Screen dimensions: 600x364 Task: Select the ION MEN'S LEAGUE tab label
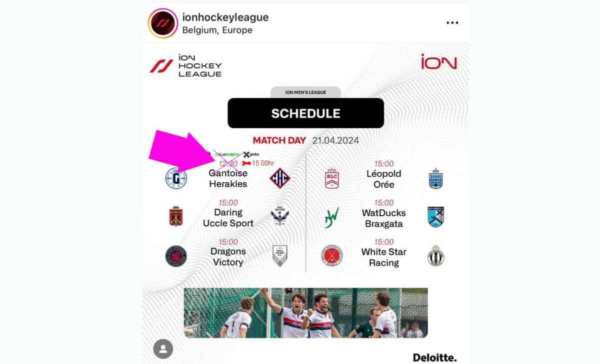pyautogui.click(x=305, y=92)
